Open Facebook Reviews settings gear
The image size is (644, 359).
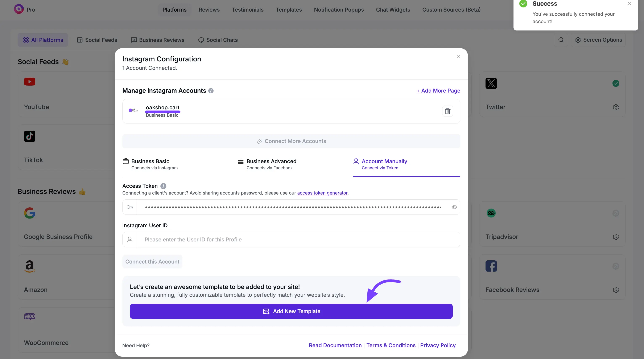pyautogui.click(x=616, y=290)
